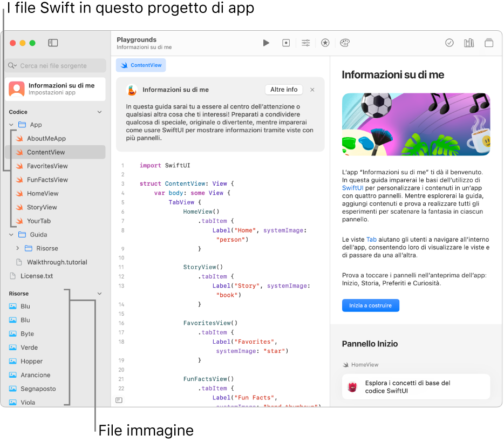Follow the SwiftUI link in guide text
The width and height of the screenshot is (504, 442).
coord(352,188)
